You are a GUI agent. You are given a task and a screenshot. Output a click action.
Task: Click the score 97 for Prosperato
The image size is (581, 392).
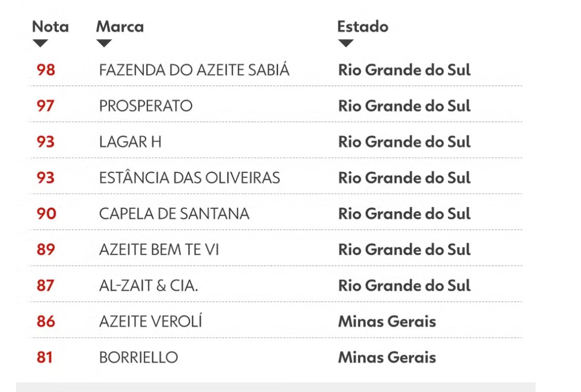45,106
